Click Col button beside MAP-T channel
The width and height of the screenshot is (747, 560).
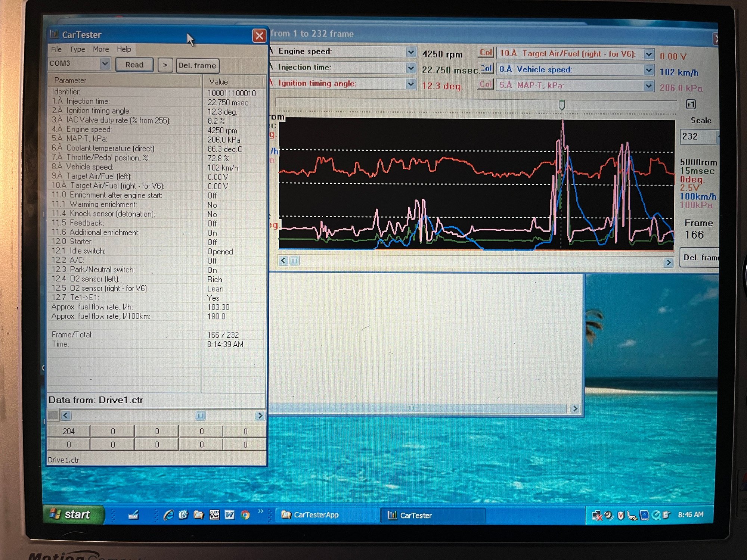pos(486,85)
